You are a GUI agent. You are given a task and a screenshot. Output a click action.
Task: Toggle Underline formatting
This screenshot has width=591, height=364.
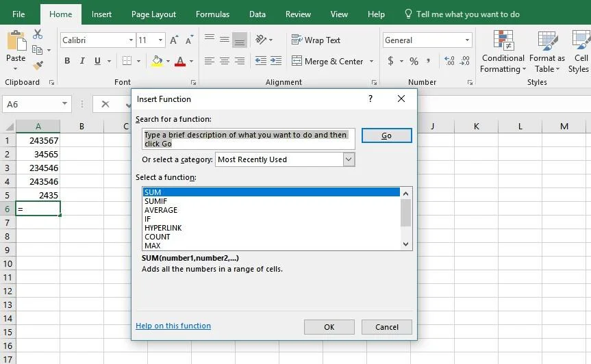pyautogui.click(x=97, y=61)
